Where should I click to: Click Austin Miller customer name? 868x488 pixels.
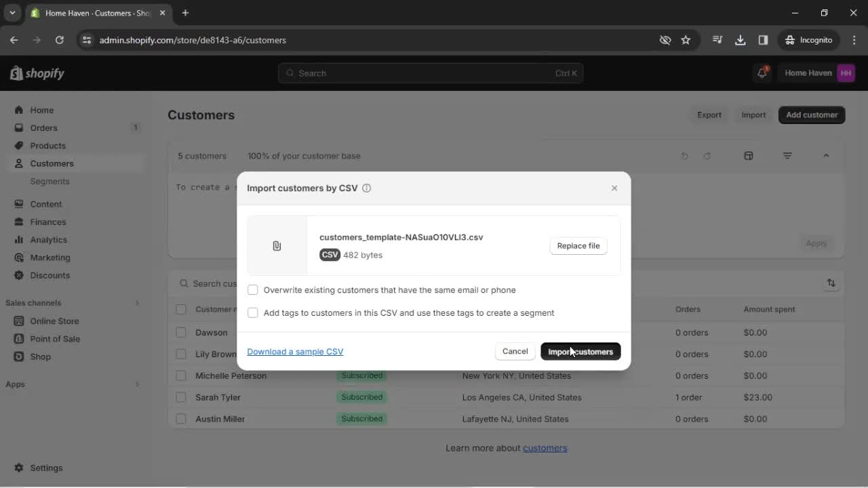220,419
